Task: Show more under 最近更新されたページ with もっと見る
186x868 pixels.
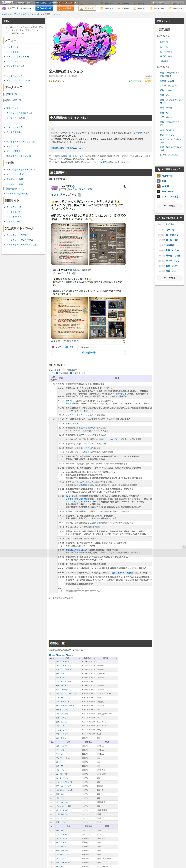Action: pos(169,278)
